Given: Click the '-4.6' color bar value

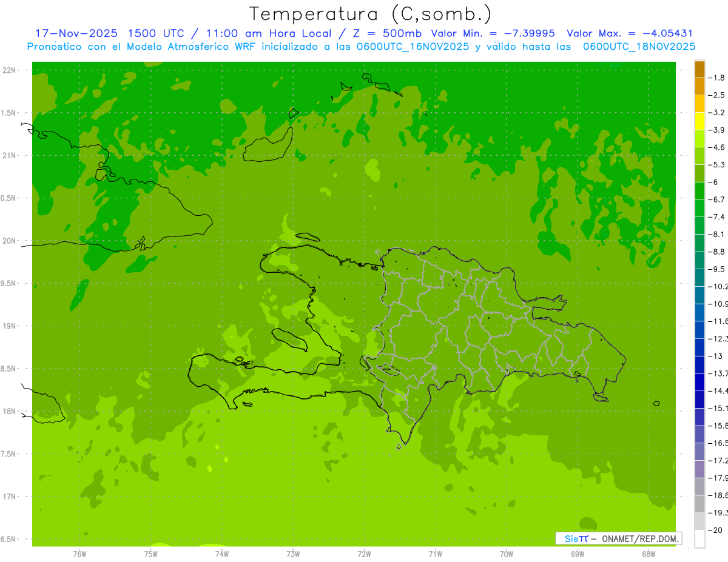Looking at the screenshot, I should (x=718, y=147).
